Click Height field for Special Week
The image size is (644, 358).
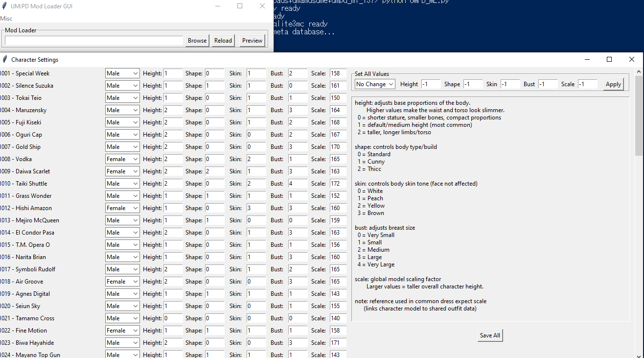coord(173,73)
